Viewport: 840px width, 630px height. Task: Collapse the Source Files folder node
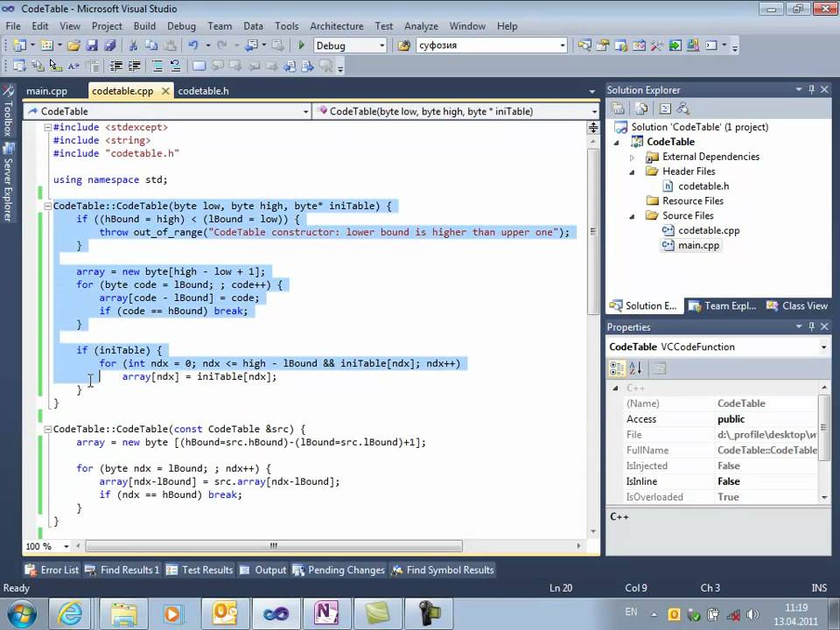[632, 216]
